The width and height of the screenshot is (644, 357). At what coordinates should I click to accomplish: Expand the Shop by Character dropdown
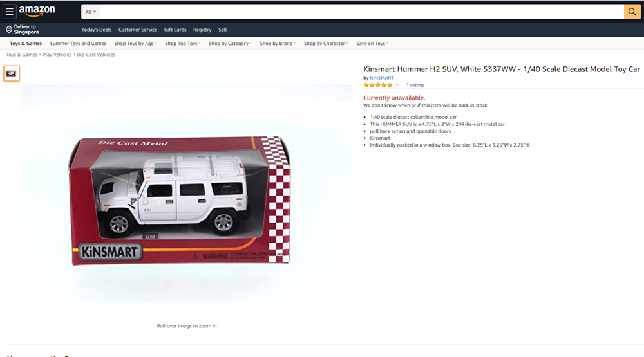(326, 44)
